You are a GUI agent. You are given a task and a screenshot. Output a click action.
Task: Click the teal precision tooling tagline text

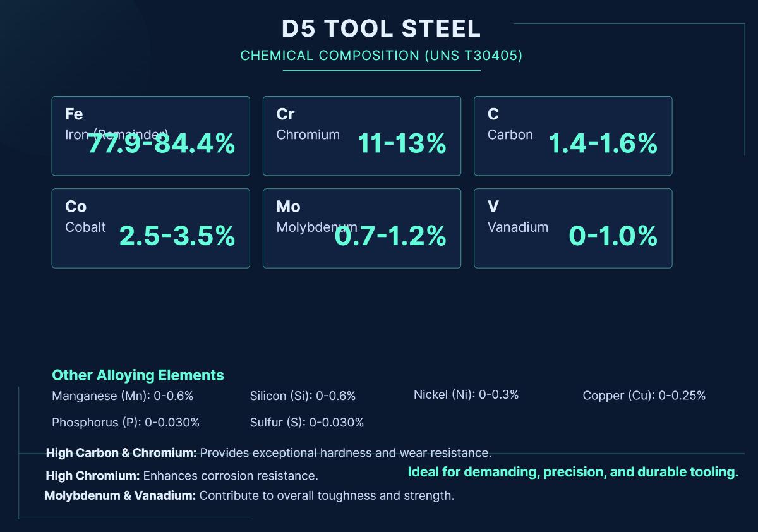[x=573, y=471]
